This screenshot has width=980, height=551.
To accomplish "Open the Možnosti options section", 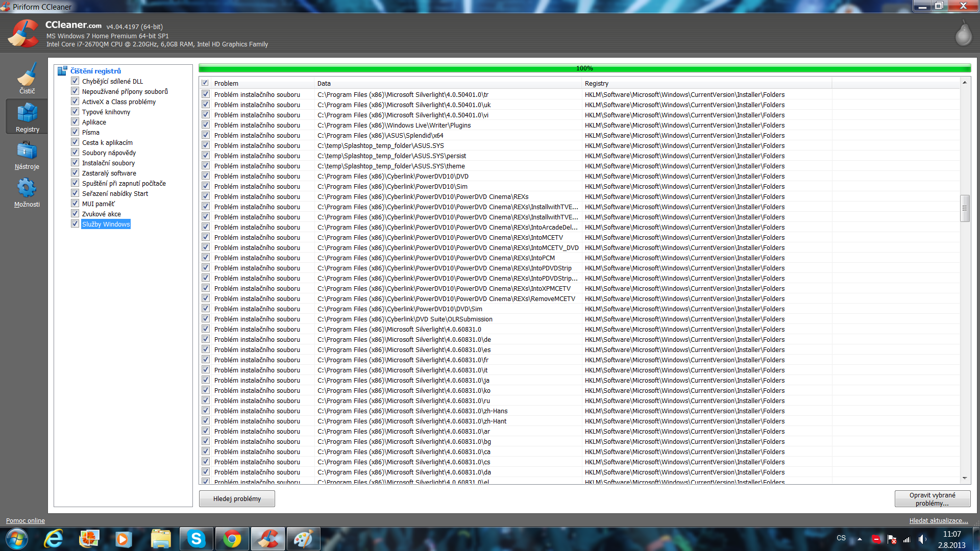I will coord(27,192).
